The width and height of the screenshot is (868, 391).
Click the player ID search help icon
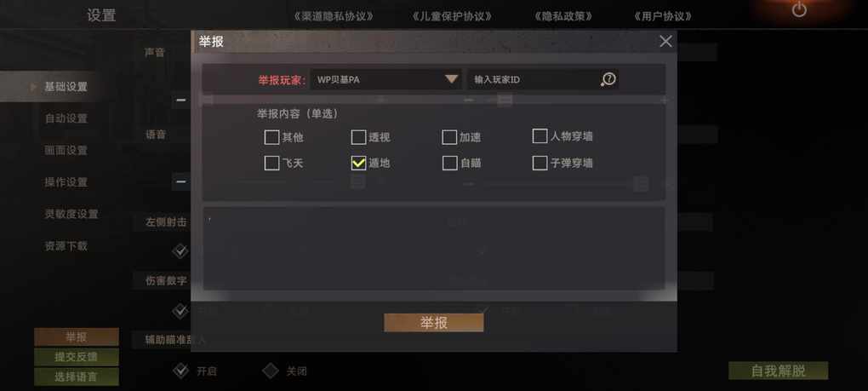point(608,79)
